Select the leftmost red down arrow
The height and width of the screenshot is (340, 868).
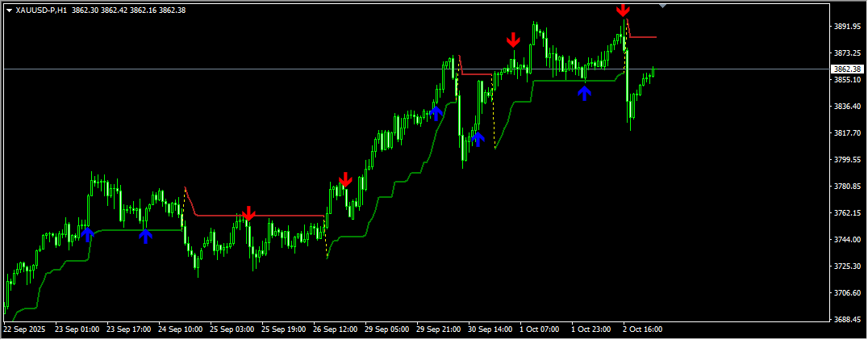tap(248, 213)
